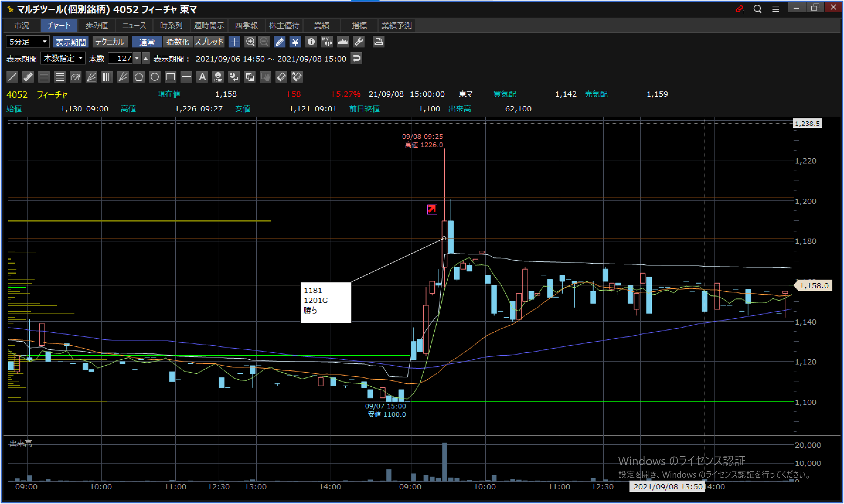Click the eraser tool icon
This screenshot has height=504, width=844.
coord(281,77)
